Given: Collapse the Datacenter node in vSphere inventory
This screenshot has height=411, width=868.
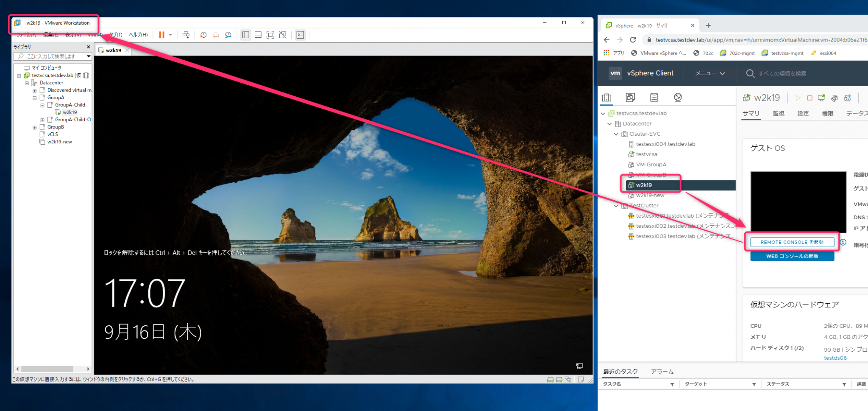Looking at the screenshot, I should 609,123.
